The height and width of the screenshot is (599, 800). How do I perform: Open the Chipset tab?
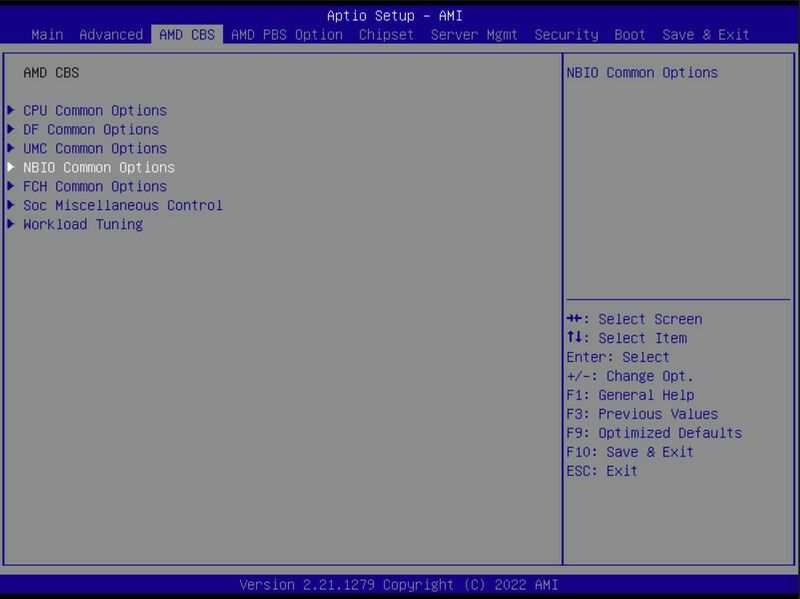click(386, 35)
